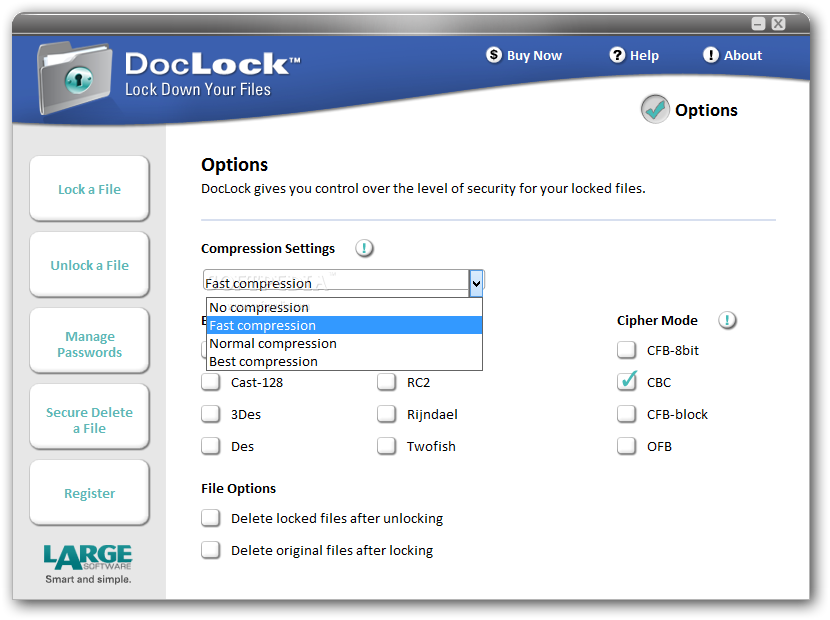This screenshot has height=620, width=830.
Task: Click the About exclamation icon
Action: [711, 55]
